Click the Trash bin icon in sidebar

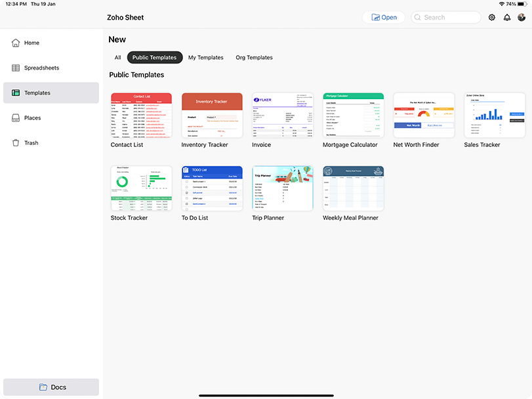(16, 143)
